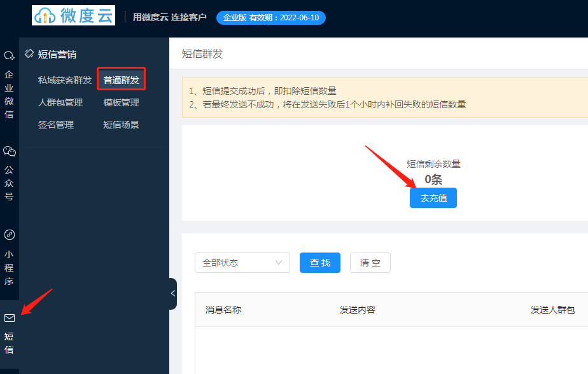588x374 pixels.
Task: Click the 消息名称 column header
Action: coord(223,310)
